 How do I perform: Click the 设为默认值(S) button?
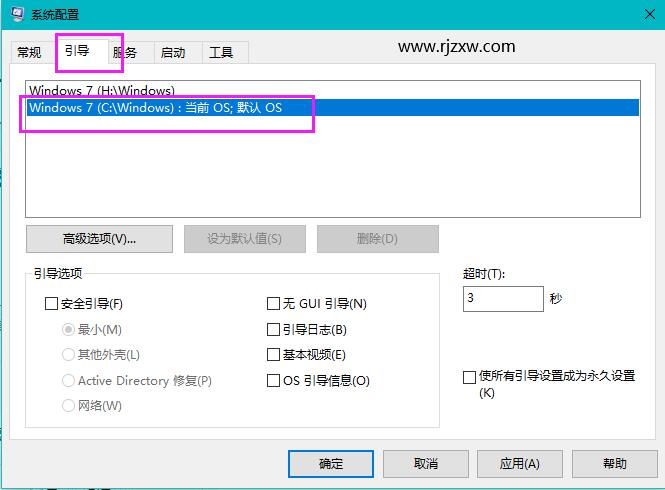(x=245, y=239)
